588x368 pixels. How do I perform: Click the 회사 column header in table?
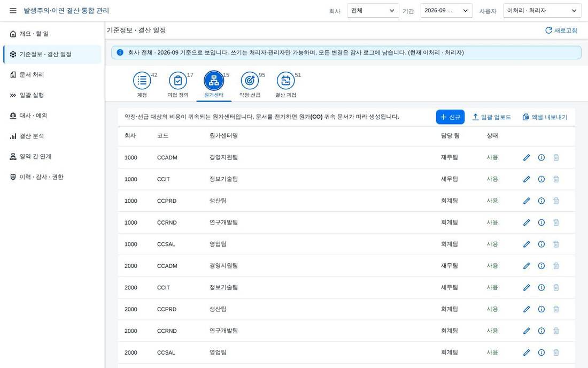click(x=130, y=136)
